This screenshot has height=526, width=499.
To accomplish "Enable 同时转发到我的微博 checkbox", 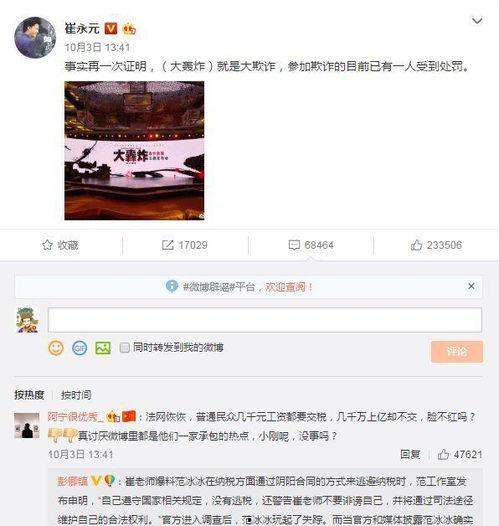I will coord(124,348).
